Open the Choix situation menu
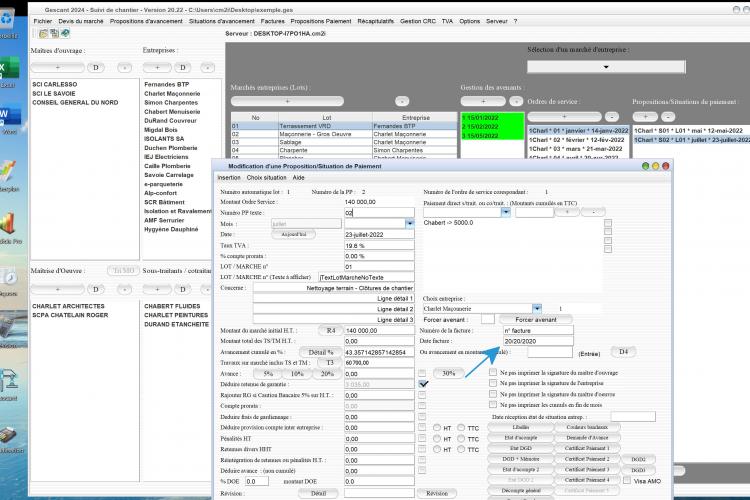This screenshot has width=750, height=500. [x=266, y=178]
